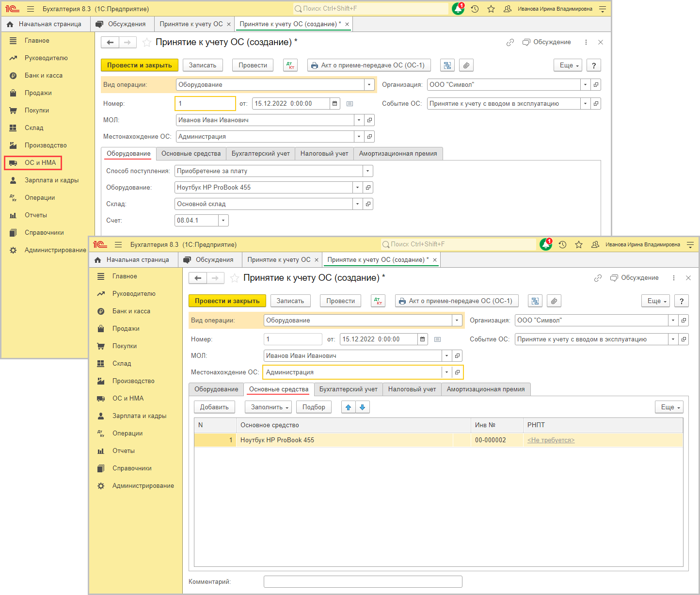Switch to Налоговый учет tab in front window
This screenshot has width=700, height=595.
point(412,389)
